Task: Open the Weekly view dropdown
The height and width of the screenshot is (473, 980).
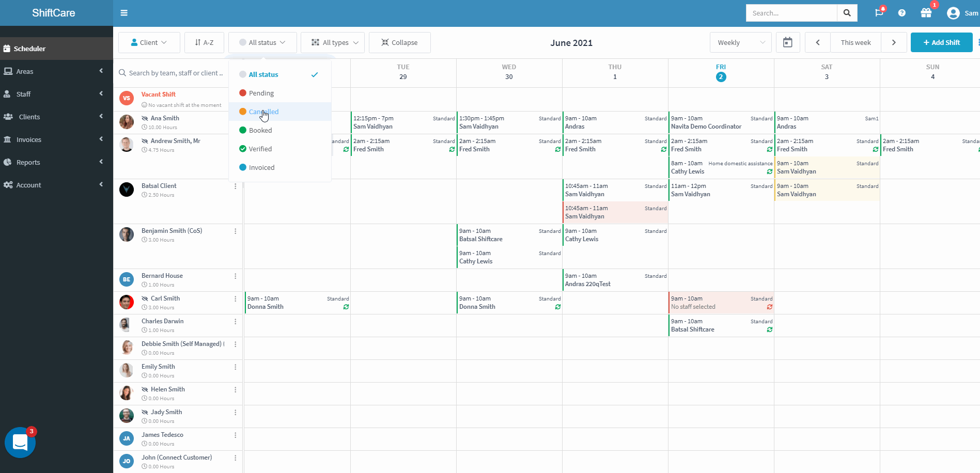Action: point(741,42)
